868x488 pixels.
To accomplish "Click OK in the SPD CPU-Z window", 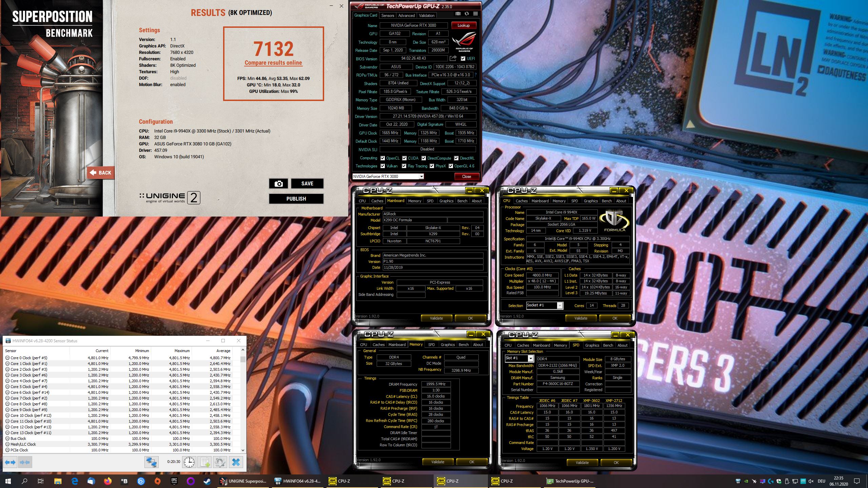I will pyautogui.click(x=616, y=463).
